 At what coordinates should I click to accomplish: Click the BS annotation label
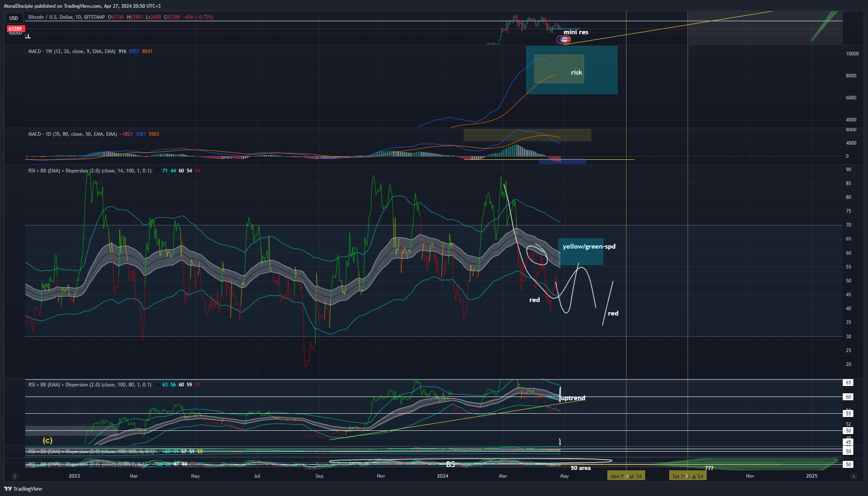click(x=450, y=464)
